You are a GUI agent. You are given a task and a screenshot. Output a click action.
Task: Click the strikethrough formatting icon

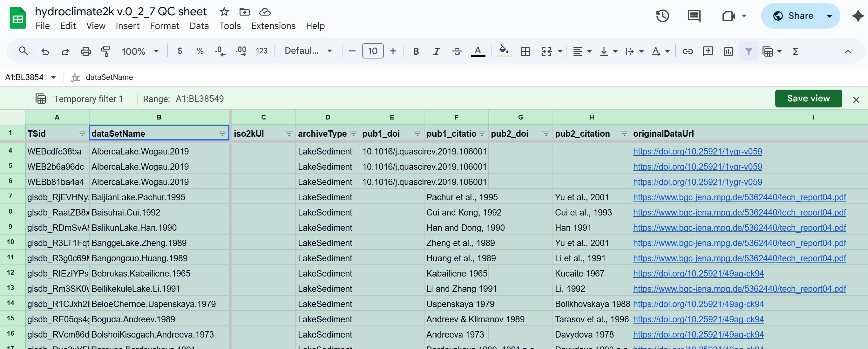pyautogui.click(x=457, y=51)
